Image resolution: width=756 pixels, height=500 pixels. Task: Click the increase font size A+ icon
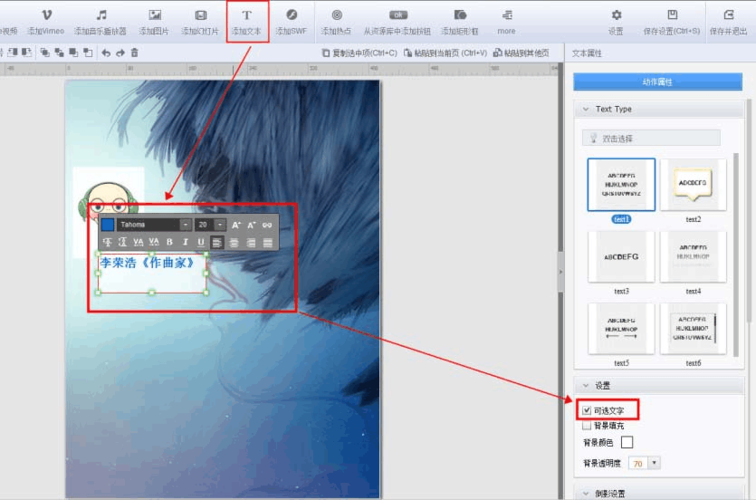(237, 225)
